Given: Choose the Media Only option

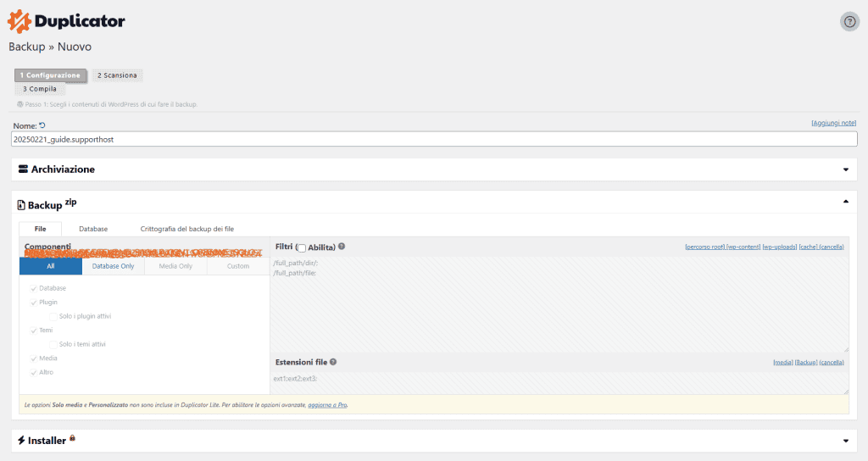Looking at the screenshot, I should pos(175,266).
